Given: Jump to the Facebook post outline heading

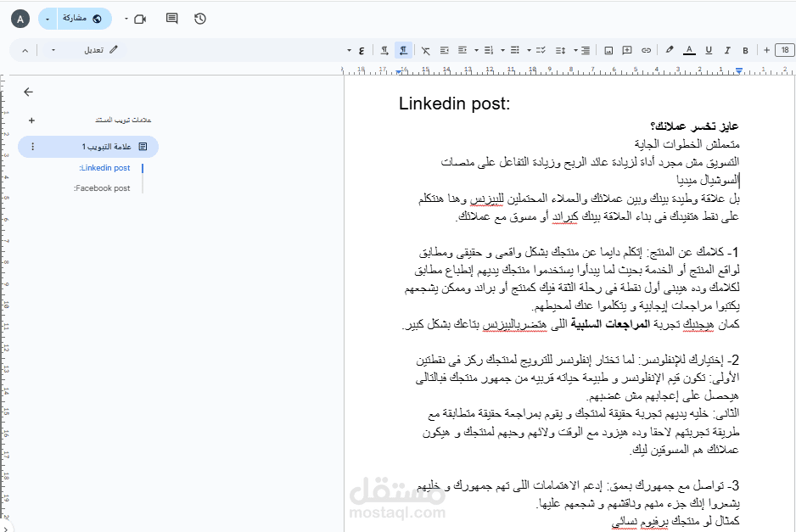Looking at the screenshot, I should 102,188.
